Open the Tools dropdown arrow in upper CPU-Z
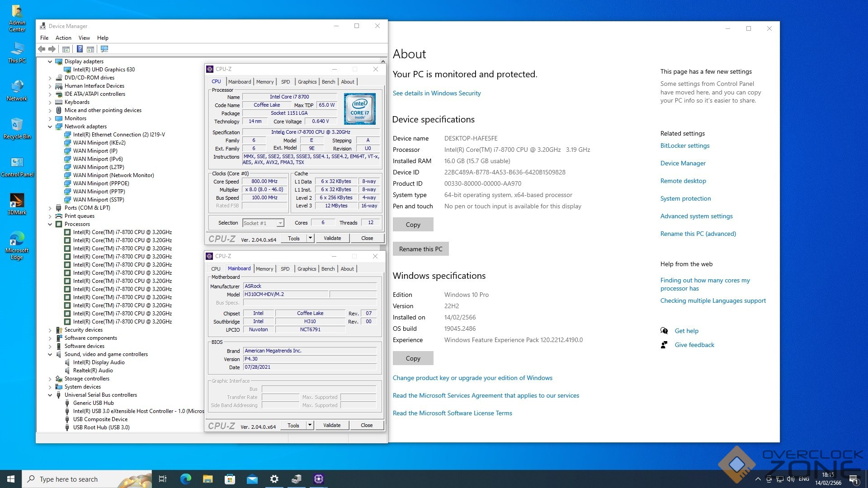Viewport: 868px width, 488px height. 310,238
